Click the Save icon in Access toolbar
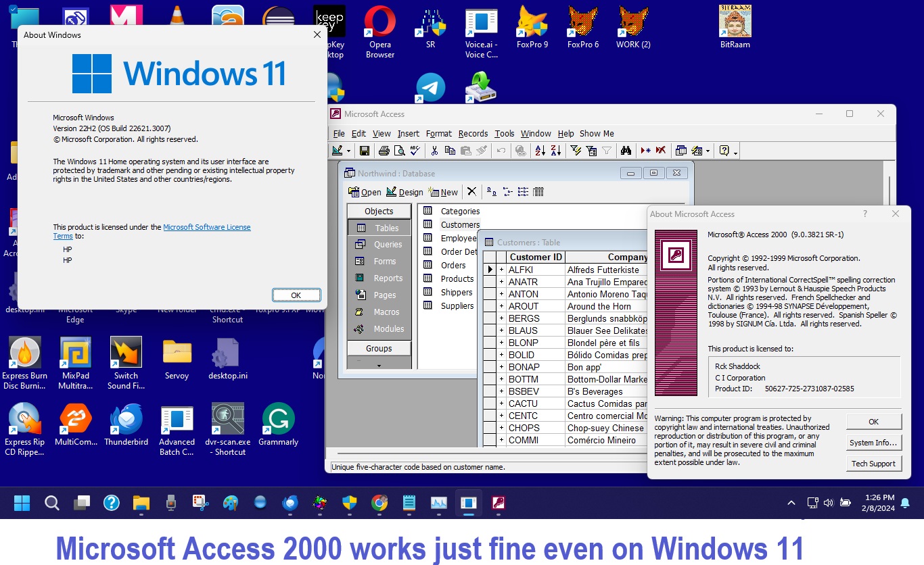 coord(364,151)
